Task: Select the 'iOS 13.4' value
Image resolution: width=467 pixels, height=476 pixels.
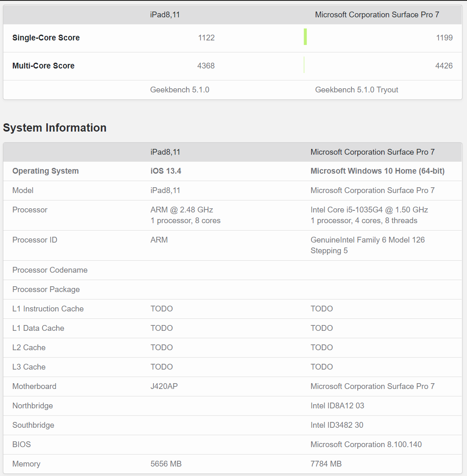Action: (x=166, y=171)
